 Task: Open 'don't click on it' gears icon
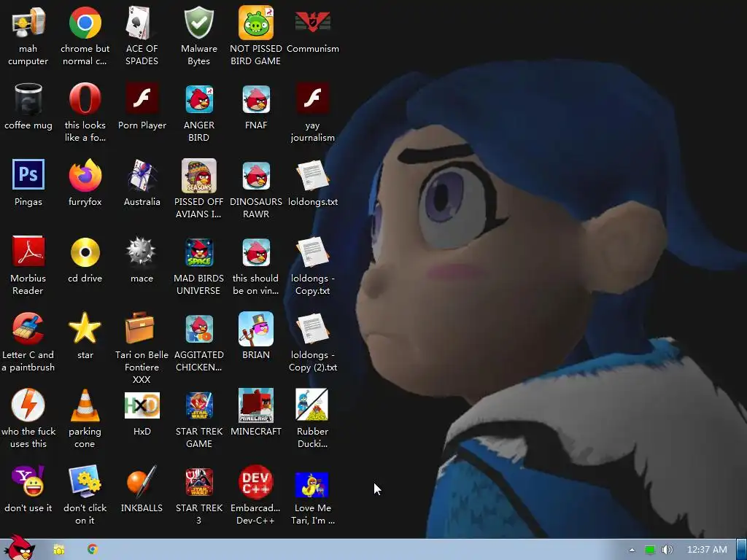(85, 481)
